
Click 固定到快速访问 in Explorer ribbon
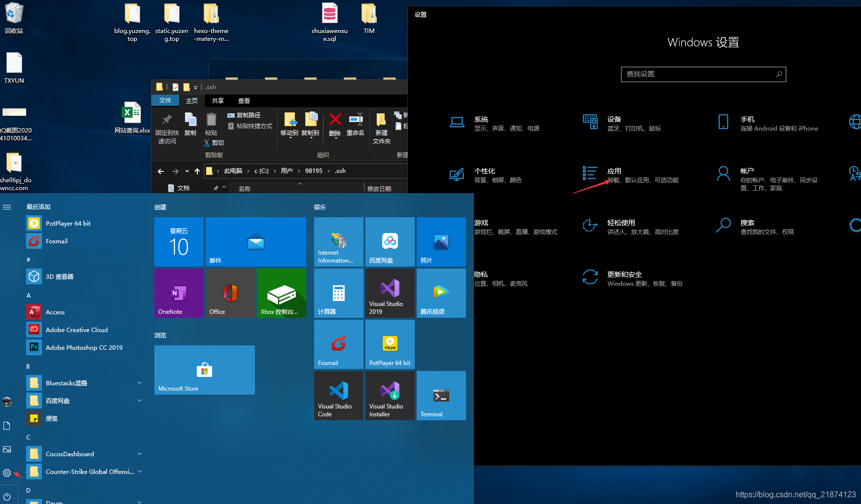[x=167, y=129]
